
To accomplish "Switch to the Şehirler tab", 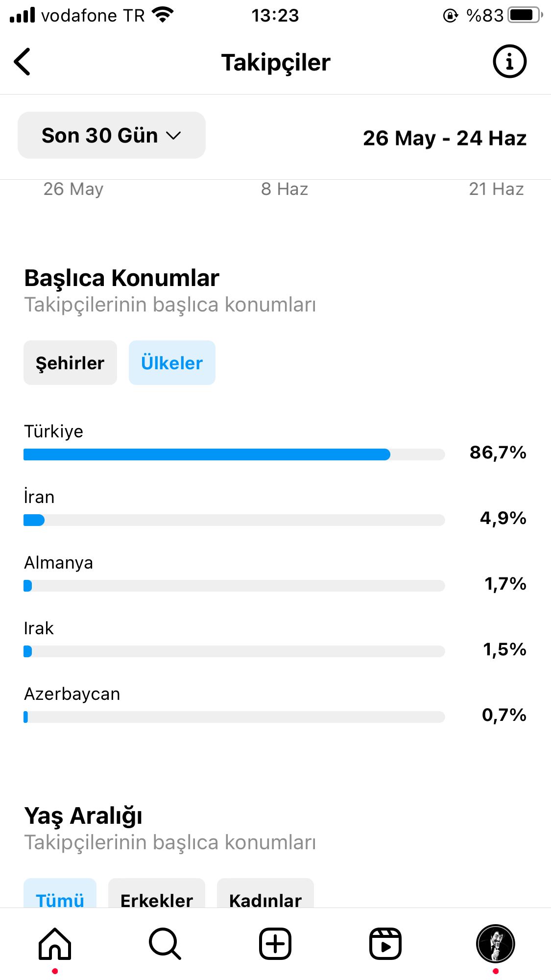I will (70, 363).
